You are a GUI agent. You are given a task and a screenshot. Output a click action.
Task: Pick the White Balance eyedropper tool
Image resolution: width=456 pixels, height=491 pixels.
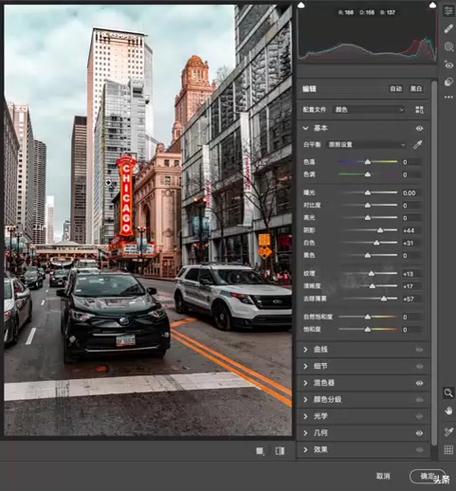coord(418,145)
